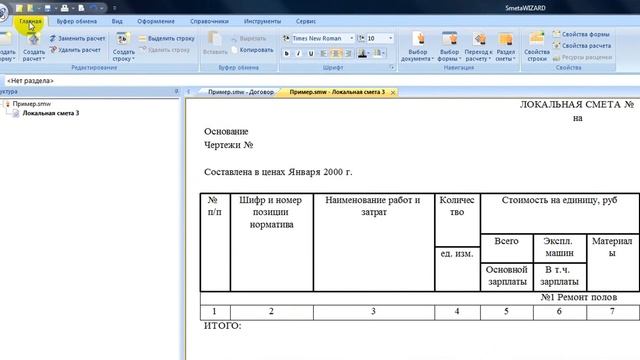
Task: Open Выбор формы navigation button
Action: 449,47
